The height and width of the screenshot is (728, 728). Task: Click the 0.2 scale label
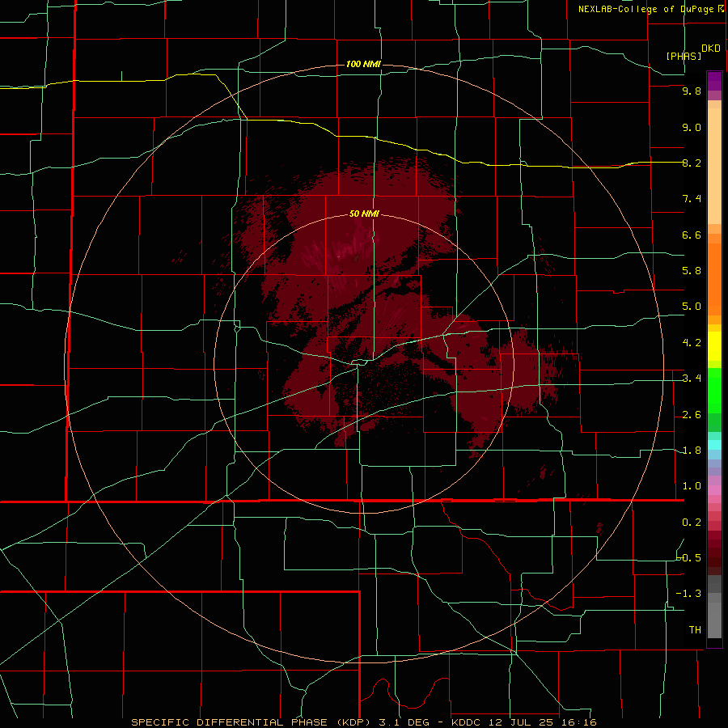(x=692, y=523)
